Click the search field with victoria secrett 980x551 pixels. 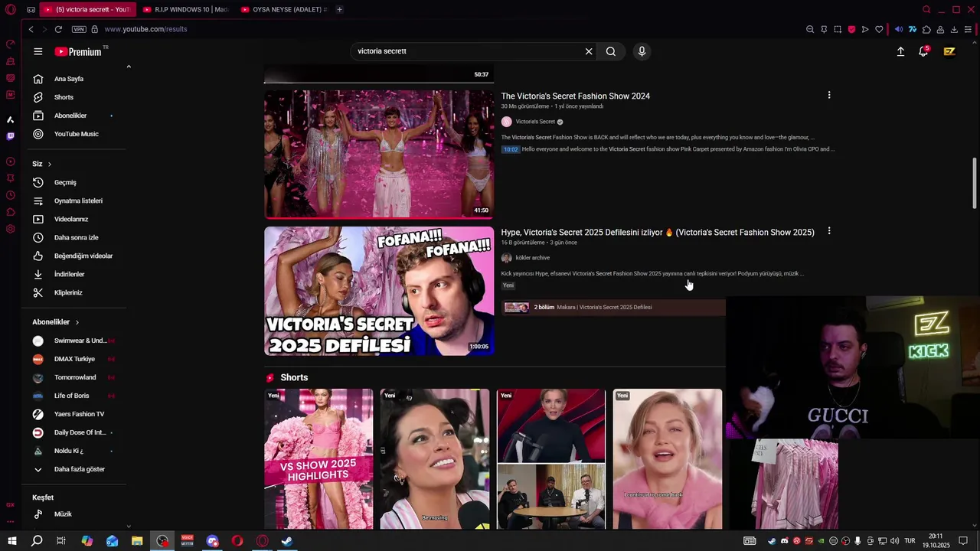[467, 51]
